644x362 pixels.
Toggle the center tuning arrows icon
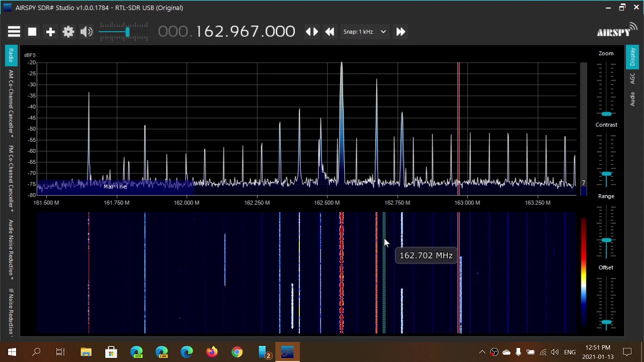point(312,32)
